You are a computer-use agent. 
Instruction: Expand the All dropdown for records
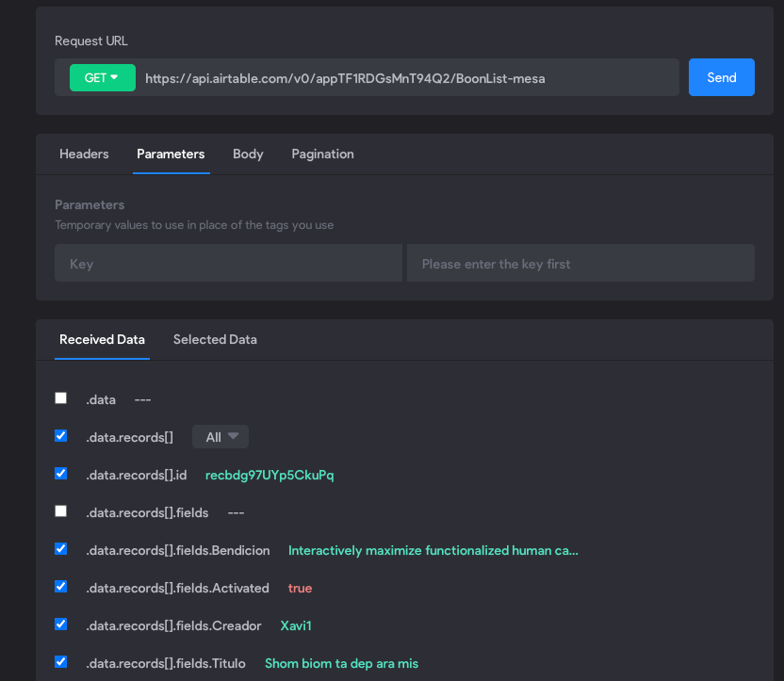(x=220, y=437)
